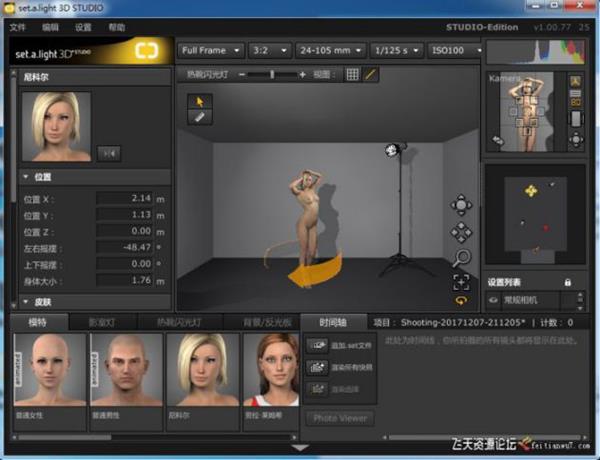Click the slider minus button in toolbar

pyautogui.click(x=242, y=75)
